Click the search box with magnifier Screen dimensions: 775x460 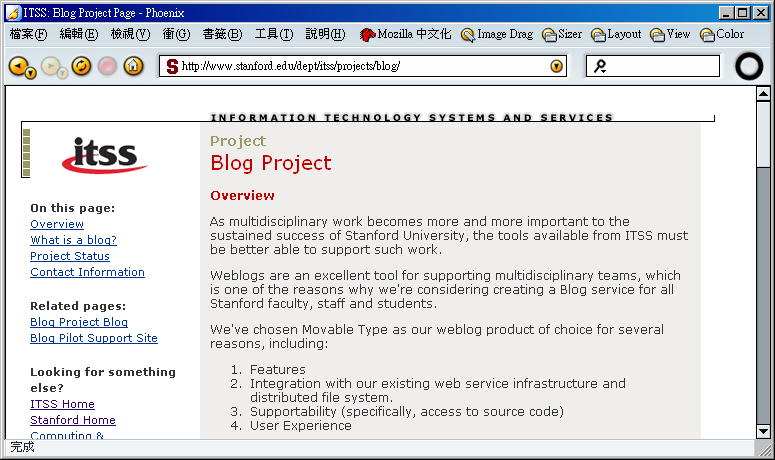point(652,66)
